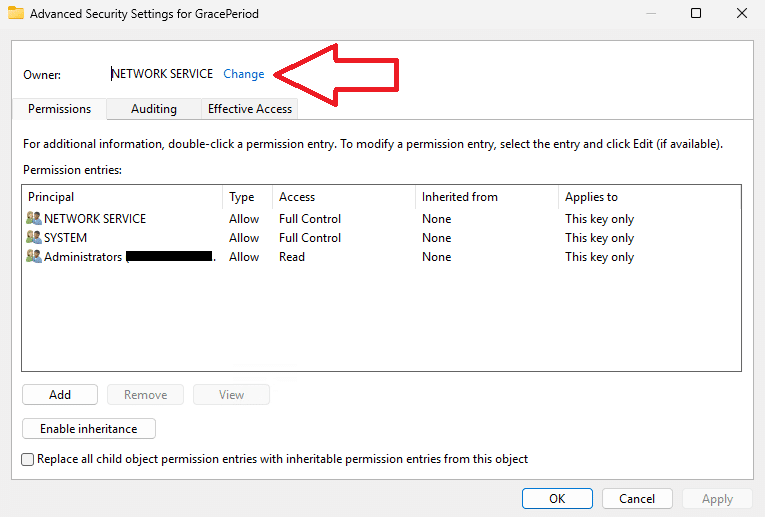
Task: Click the Enable inheritance button
Action: point(89,429)
